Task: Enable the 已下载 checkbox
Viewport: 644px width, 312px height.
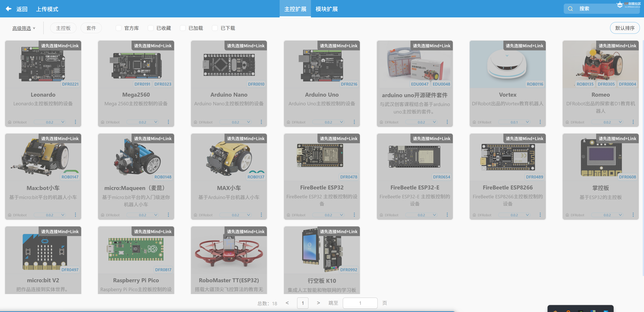Action: [x=215, y=28]
